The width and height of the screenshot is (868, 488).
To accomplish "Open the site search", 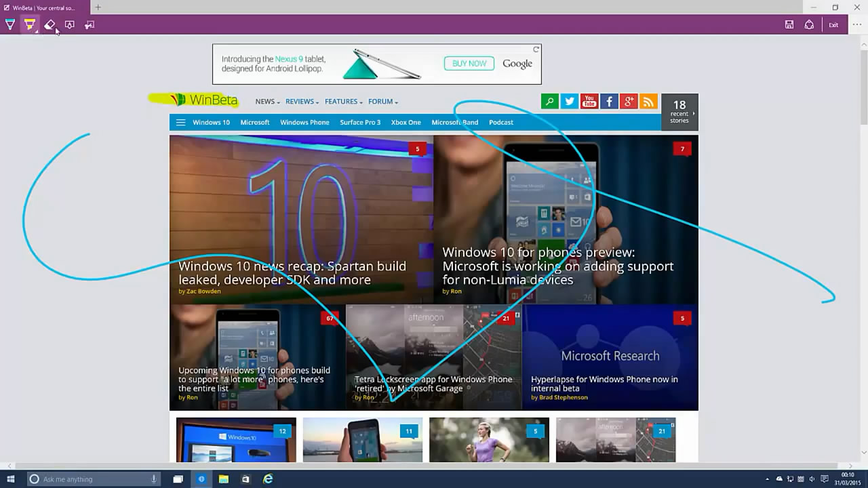I will point(549,101).
